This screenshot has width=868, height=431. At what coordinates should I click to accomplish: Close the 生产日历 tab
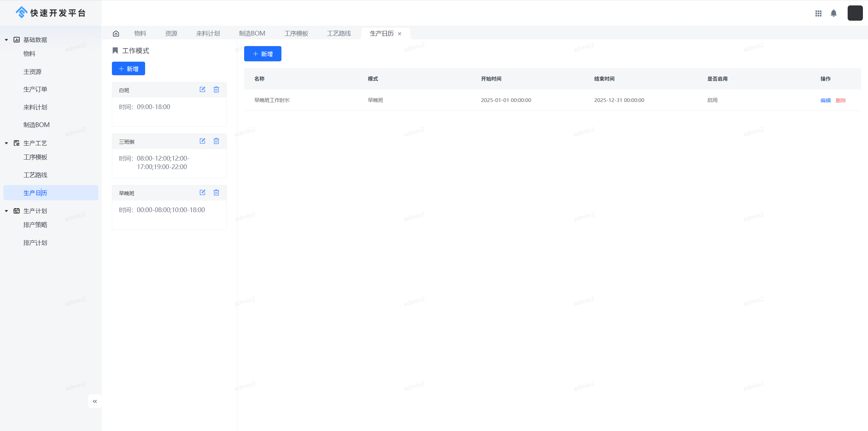tap(400, 34)
